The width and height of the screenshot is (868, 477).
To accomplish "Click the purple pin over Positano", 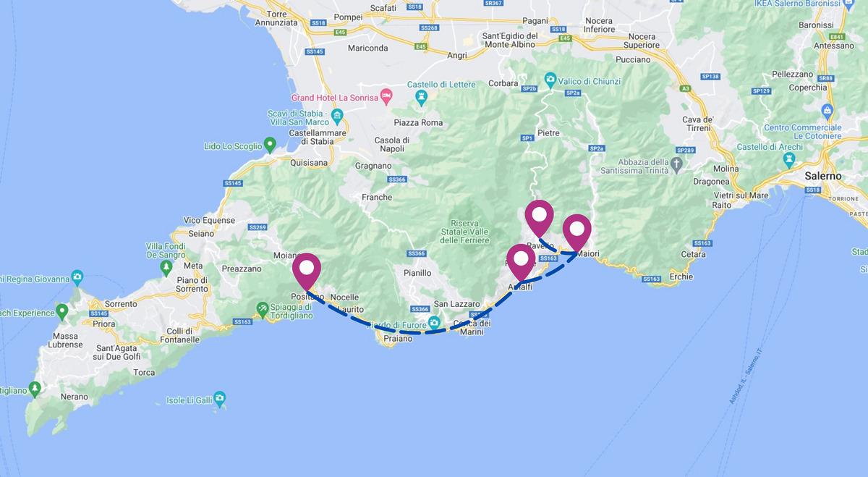I will 307,271.
